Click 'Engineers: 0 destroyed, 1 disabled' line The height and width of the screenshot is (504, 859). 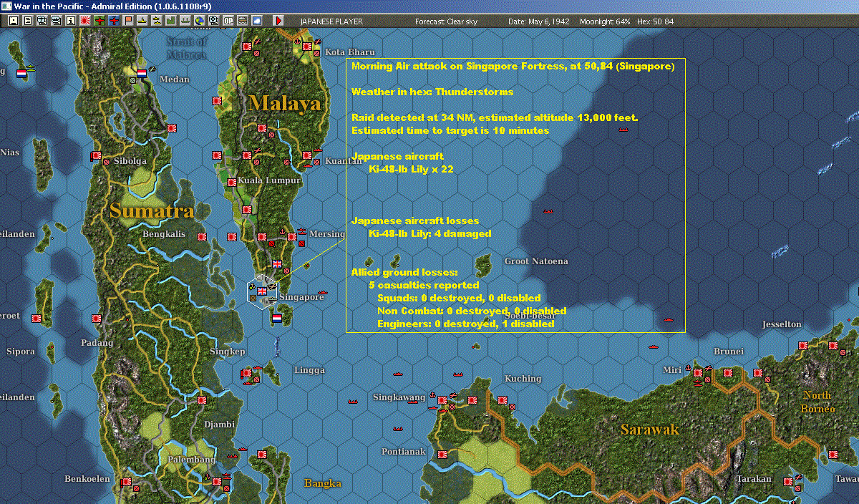(465, 324)
